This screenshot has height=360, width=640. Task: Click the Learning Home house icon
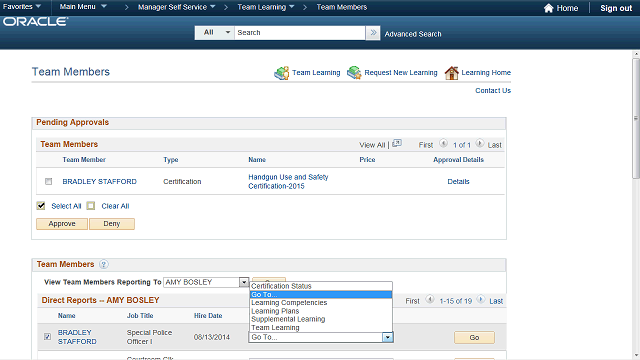(x=451, y=73)
